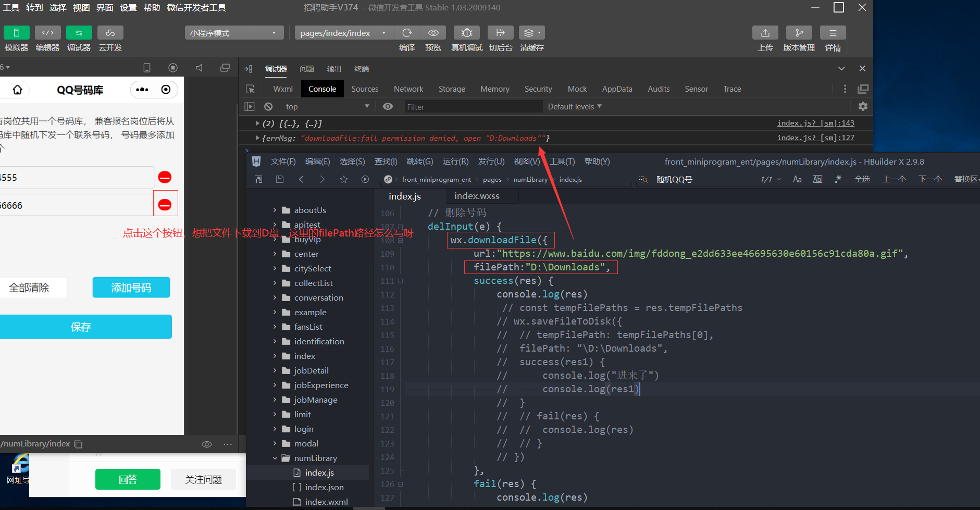This screenshot has width=980, height=510.
Task: Start 真机调试 real device debugging
Action: (x=467, y=32)
